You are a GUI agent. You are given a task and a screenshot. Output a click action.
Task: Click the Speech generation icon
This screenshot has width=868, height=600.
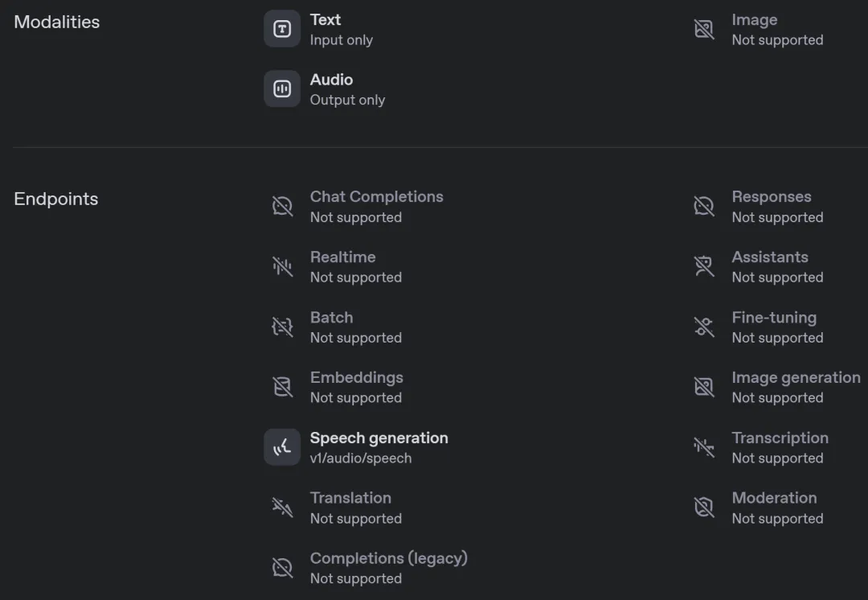tap(282, 447)
